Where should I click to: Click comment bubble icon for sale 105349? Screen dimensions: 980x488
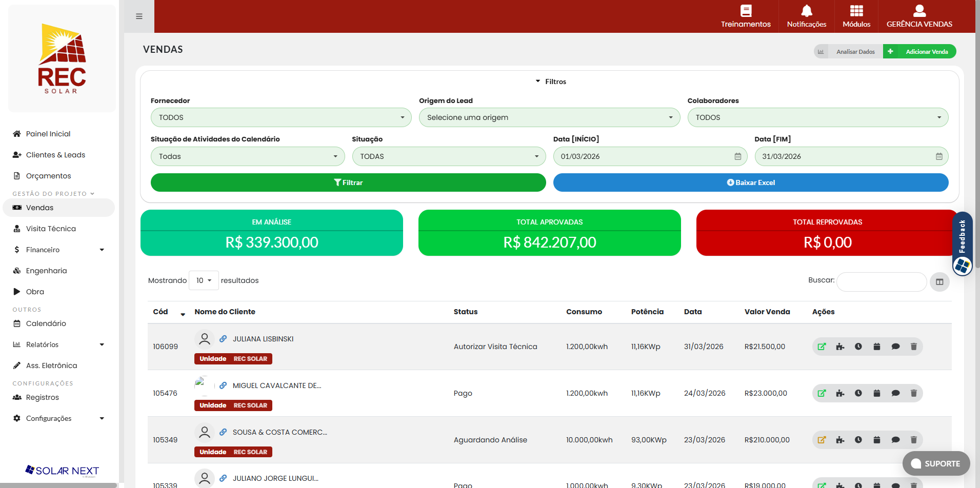tap(895, 440)
